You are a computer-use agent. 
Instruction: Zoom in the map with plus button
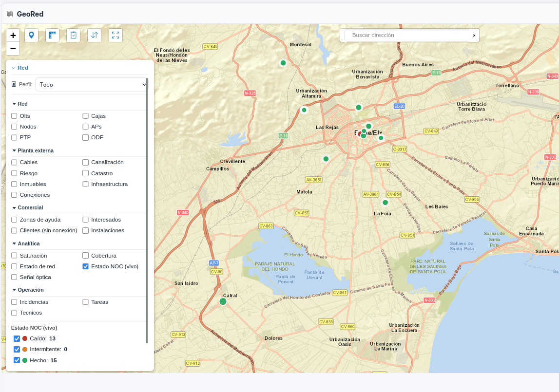13,35
